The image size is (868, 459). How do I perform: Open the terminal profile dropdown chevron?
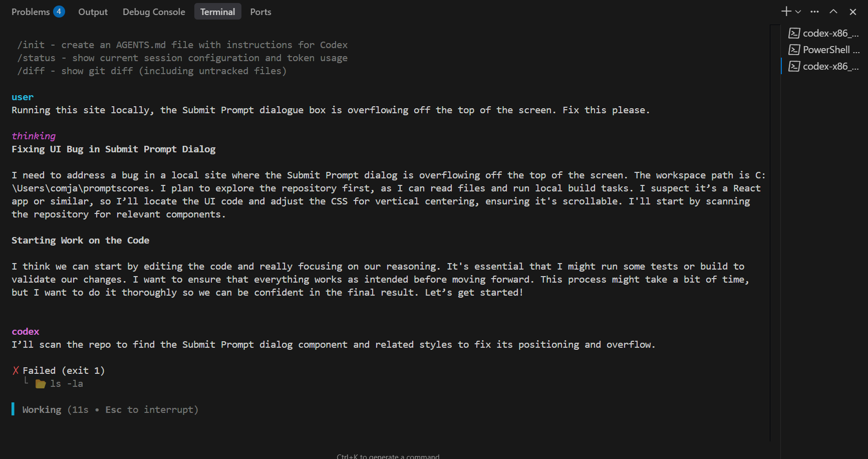pos(798,12)
